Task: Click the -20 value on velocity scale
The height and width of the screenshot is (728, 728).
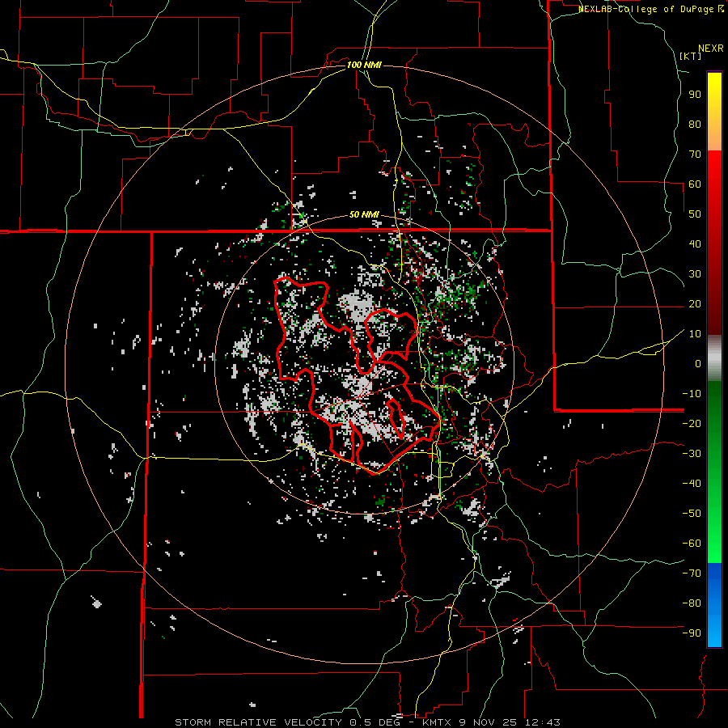Action: click(x=692, y=423)
